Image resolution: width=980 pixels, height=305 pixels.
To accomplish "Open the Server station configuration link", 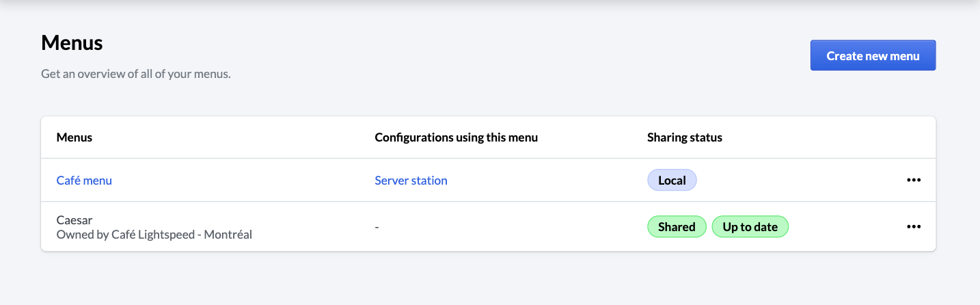I will 411,181.
